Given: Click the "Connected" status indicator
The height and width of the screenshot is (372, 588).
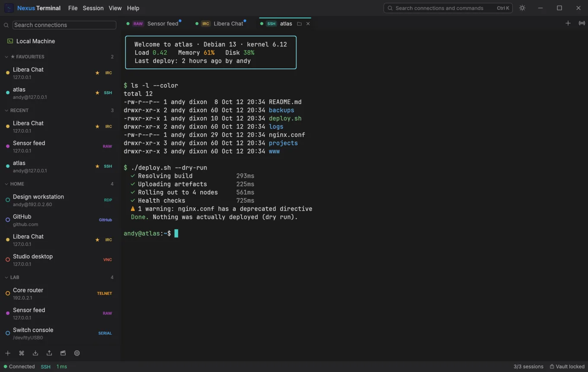Looking at the screenshot, I should (x=19, y=366).
